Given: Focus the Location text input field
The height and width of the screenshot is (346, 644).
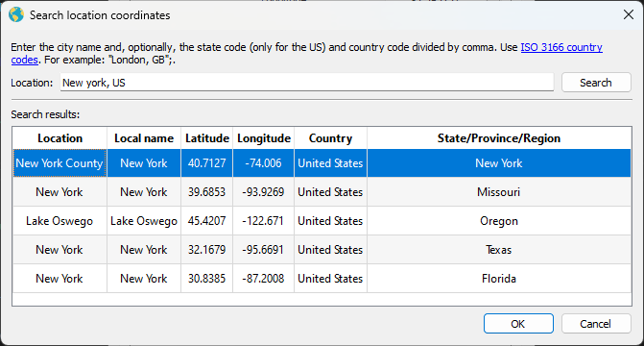Looking at the screenshot, I should pyautogui.click(x=307, y=83).
